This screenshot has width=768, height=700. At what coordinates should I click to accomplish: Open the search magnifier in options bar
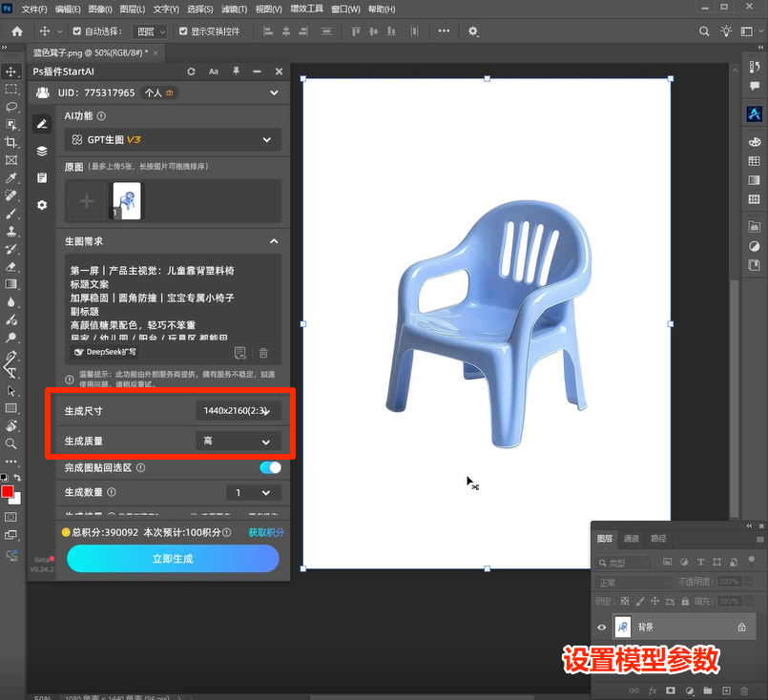click(704, 31)
